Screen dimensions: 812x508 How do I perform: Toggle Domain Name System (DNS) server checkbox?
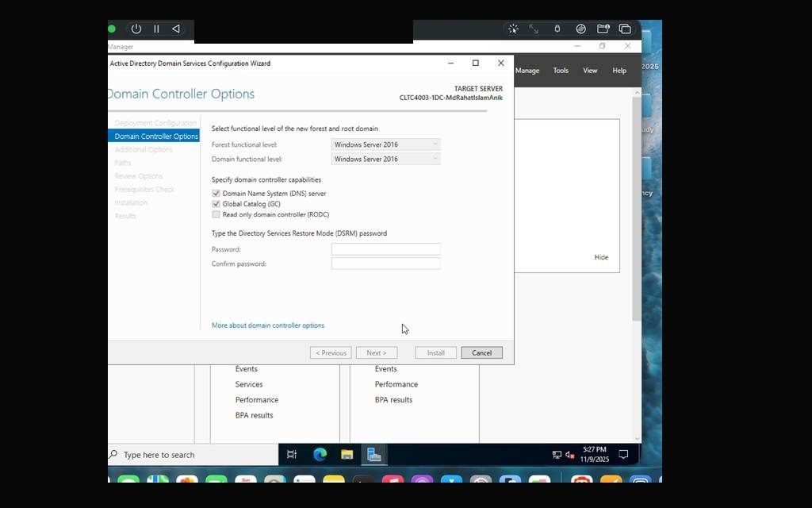216,194
